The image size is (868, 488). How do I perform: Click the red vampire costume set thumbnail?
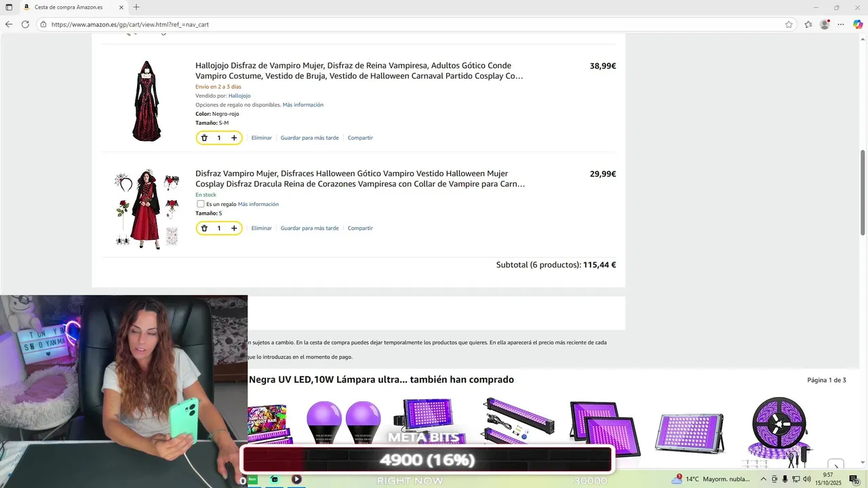click(x=146, y=208)
